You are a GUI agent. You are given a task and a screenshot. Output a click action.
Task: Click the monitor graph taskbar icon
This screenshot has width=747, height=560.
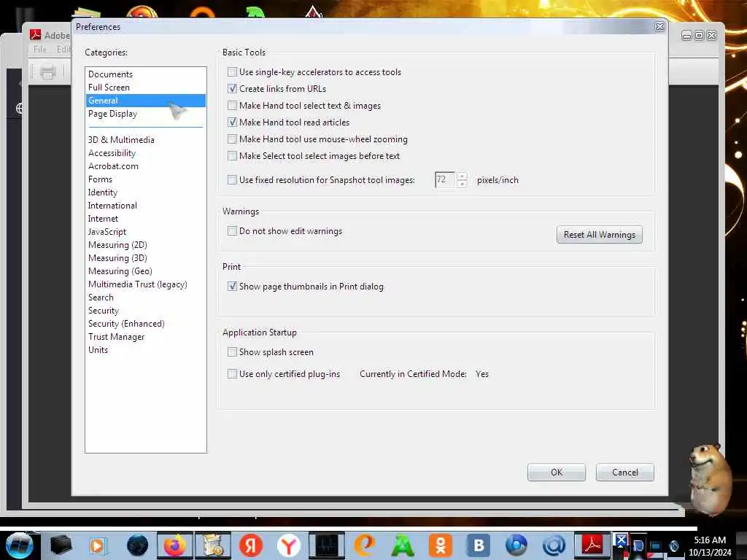point(326,545)
